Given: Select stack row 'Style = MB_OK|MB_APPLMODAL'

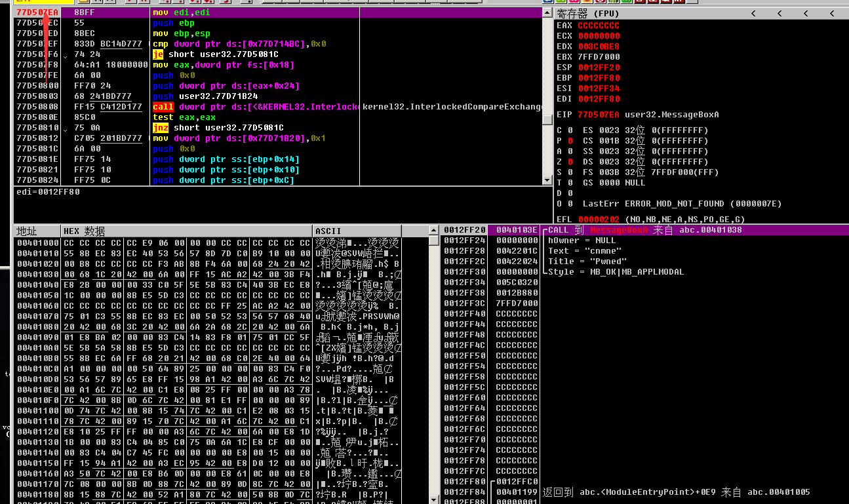Looking at the screenshot, I should tap(616, 272).
